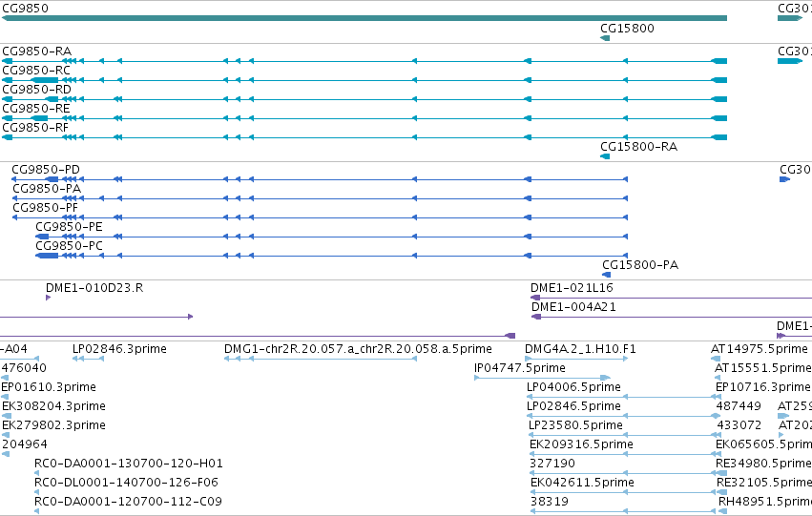Select feature 487449
The width and height of the screenshot is (812, 516).
(x=739, y=407)
